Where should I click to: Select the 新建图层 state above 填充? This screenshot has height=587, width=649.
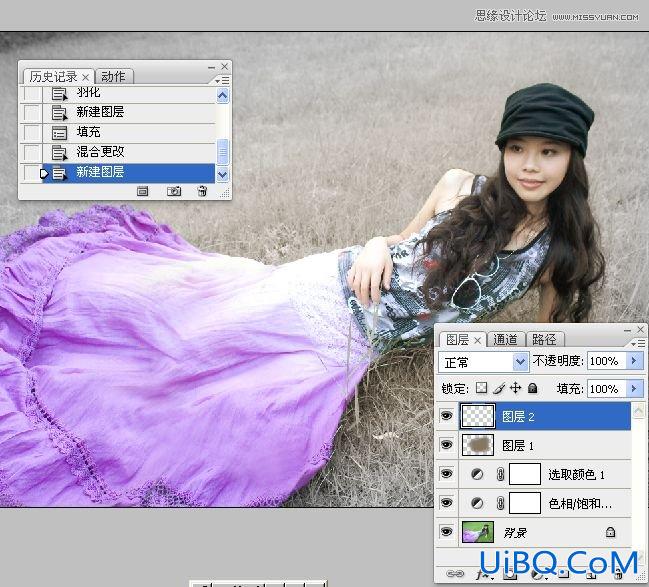click(129, 113)
